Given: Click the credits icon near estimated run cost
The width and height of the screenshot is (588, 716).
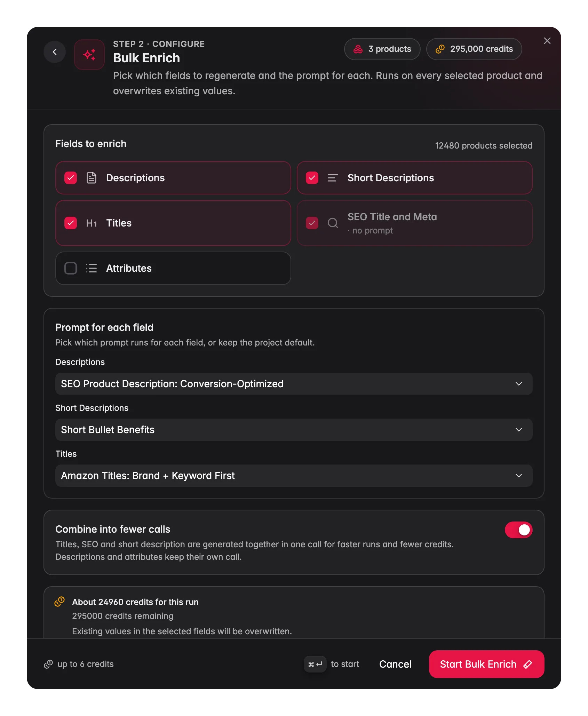Looking at the screenshot, I should pos(59,602).
